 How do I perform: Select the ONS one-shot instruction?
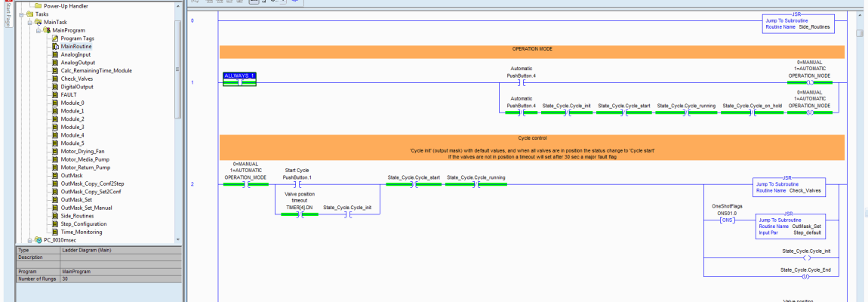727,220
